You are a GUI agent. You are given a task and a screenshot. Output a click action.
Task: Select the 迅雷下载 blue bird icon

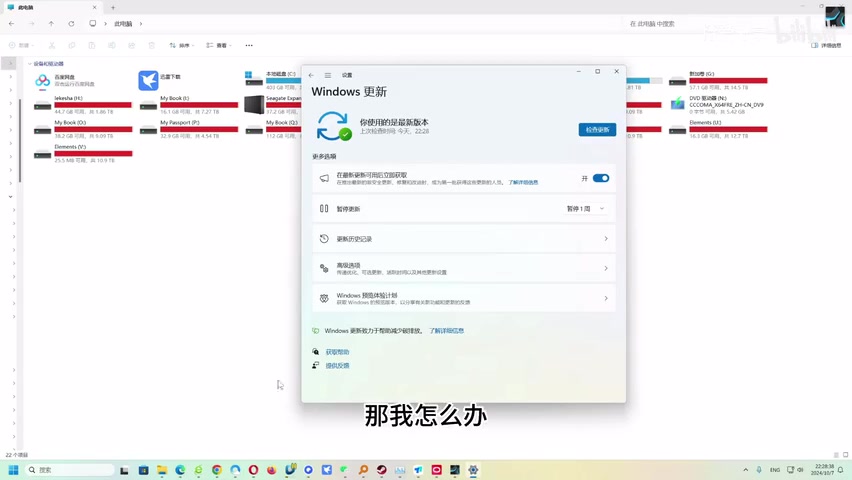(148, 80)
